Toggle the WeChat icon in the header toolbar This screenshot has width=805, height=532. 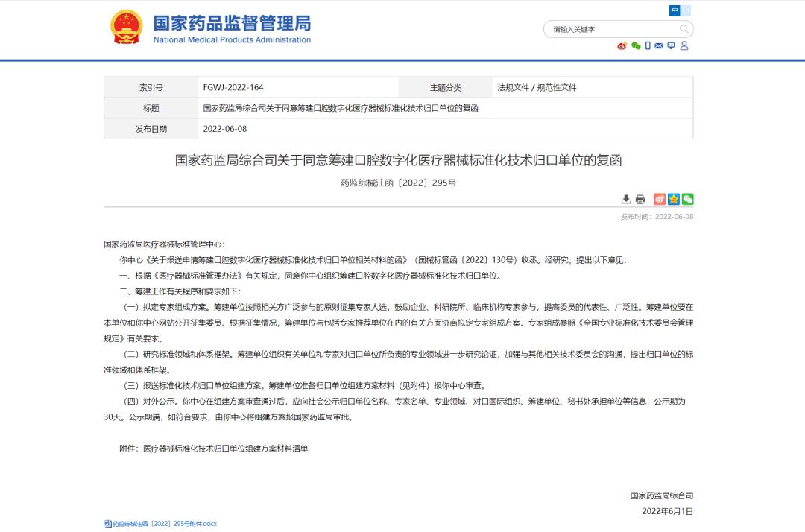tap(634, 46)
